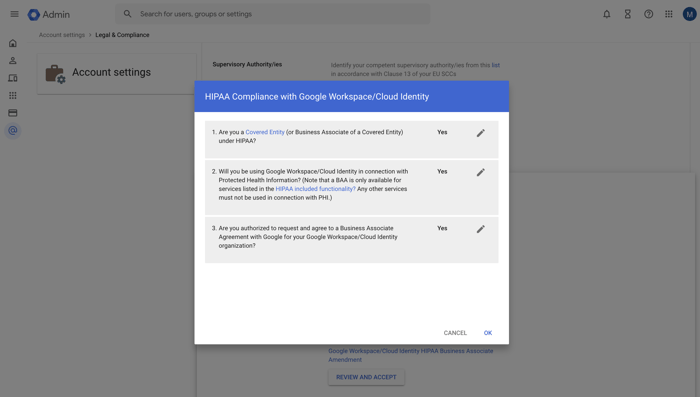Click the Review and Accept button

(x=366, y=377)
